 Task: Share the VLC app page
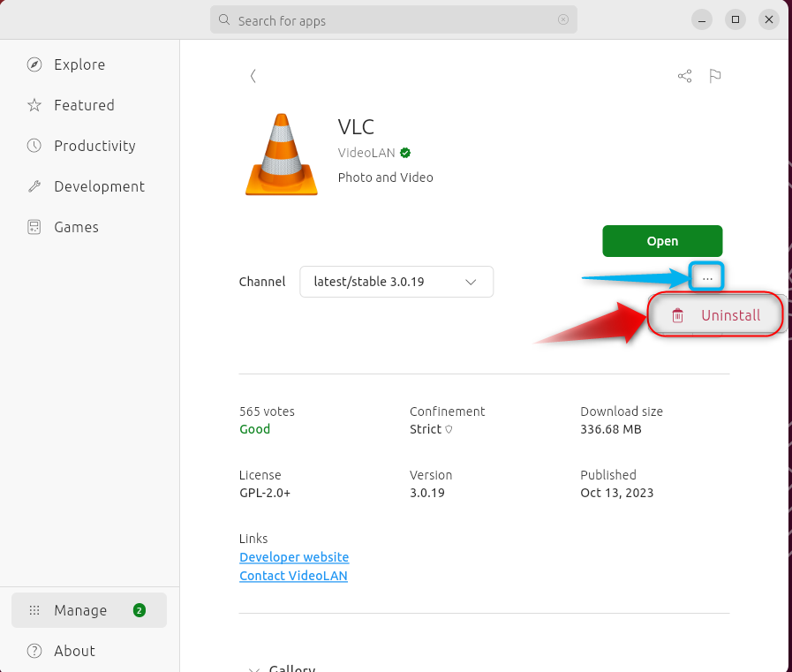click(685, 76)
